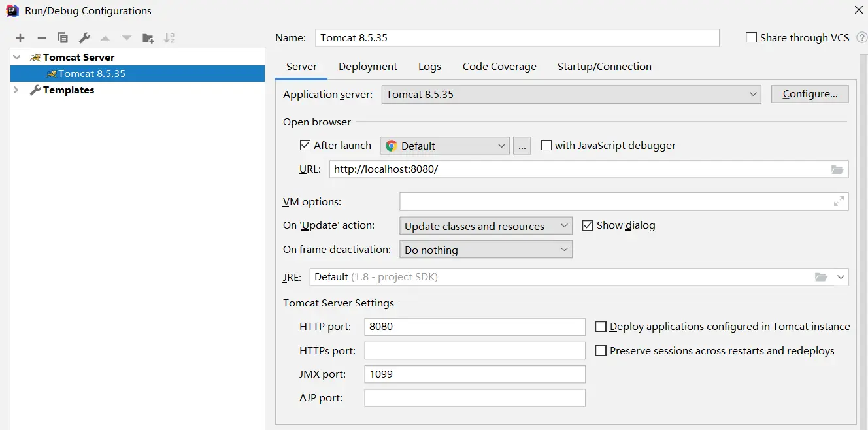868x430 pixels.
Task: Browse for a JRE with the folder icon
Action: (821, 277)
